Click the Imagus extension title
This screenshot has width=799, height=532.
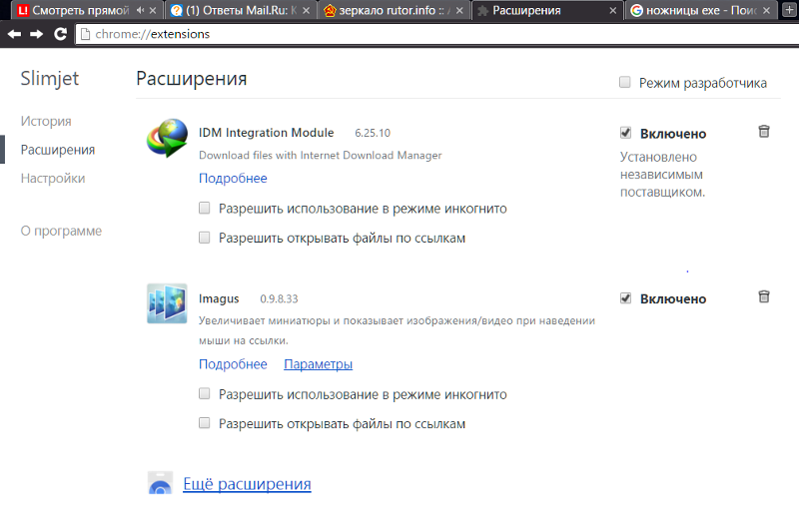pos(219,298)
